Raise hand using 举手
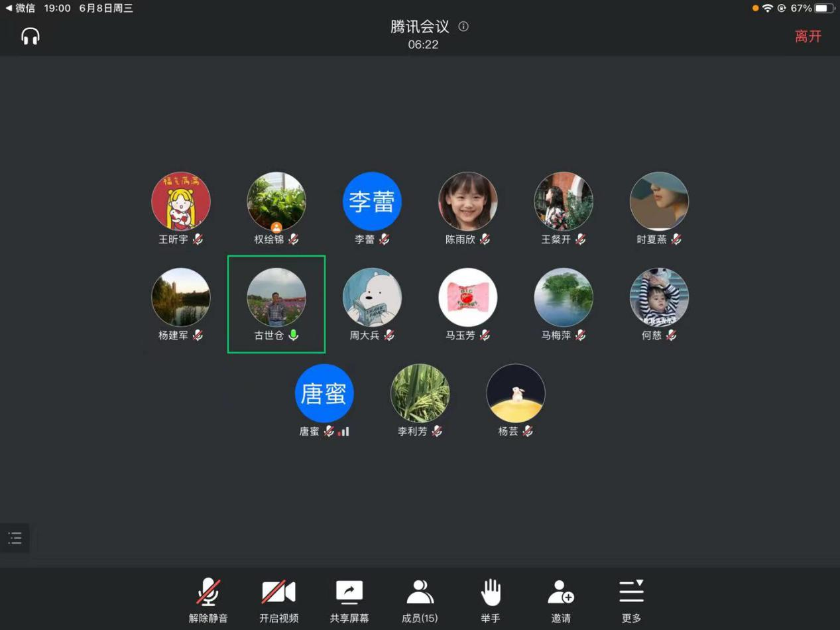The image size is (840, 630). point(491,600)
